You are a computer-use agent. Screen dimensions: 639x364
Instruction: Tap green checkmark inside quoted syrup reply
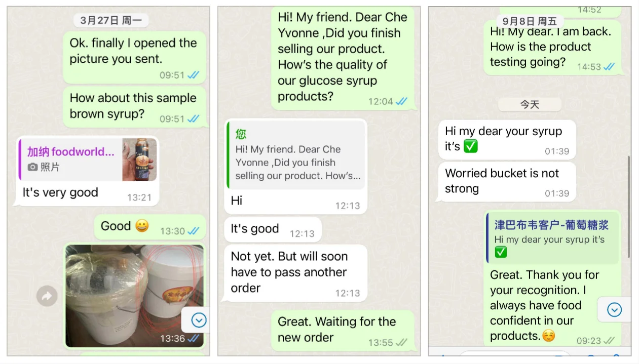pyautogui.click(x=501, y=252)
